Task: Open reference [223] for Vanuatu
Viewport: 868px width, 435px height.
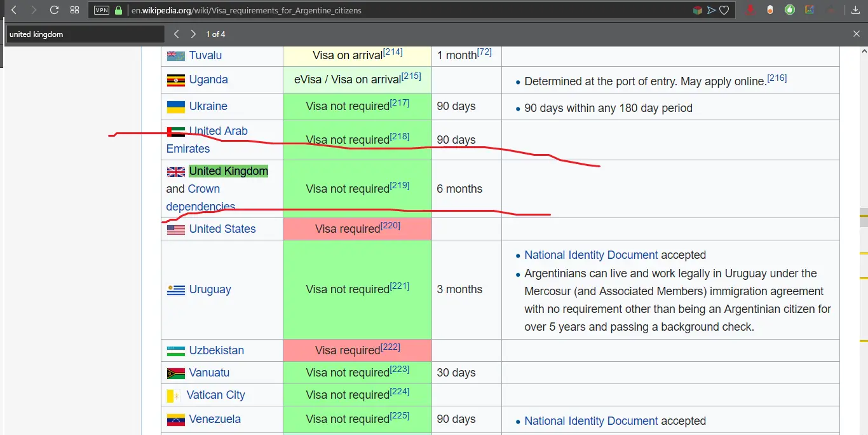Action: pos(400,369)
